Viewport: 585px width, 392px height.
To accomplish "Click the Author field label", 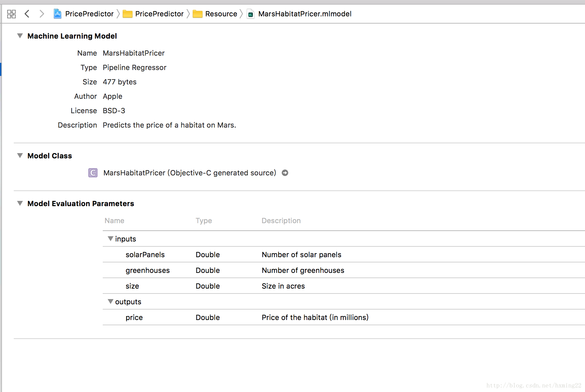I will click(85, 96).
